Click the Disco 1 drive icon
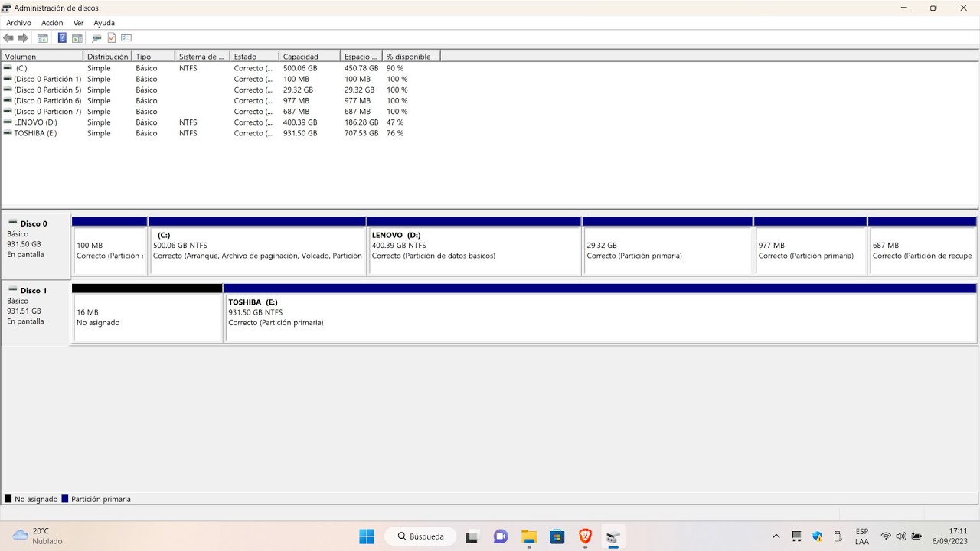 click(12, 290)
